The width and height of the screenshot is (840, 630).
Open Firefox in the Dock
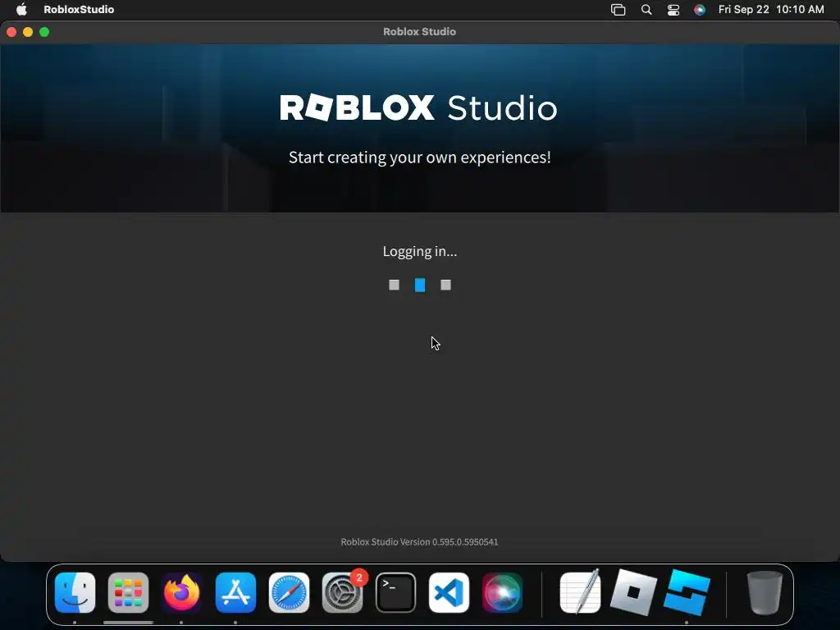coord(181,592)
